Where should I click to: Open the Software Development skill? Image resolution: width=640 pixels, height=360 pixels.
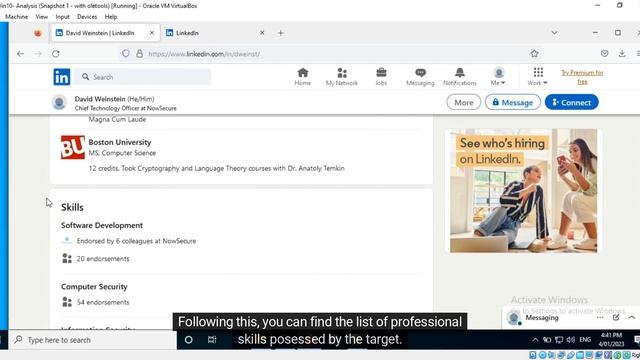tap(102, 225)
